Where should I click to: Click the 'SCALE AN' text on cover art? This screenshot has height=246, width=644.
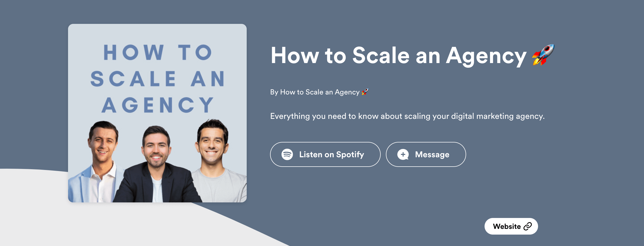(157, 79)
